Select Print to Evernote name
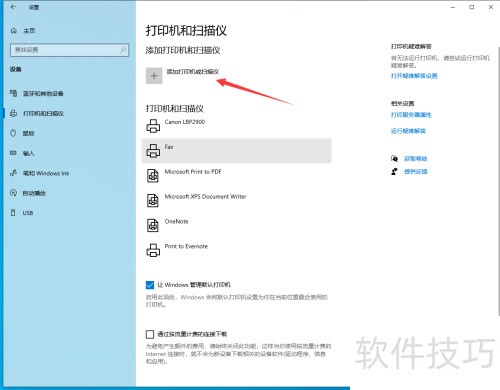 (186, 246)
